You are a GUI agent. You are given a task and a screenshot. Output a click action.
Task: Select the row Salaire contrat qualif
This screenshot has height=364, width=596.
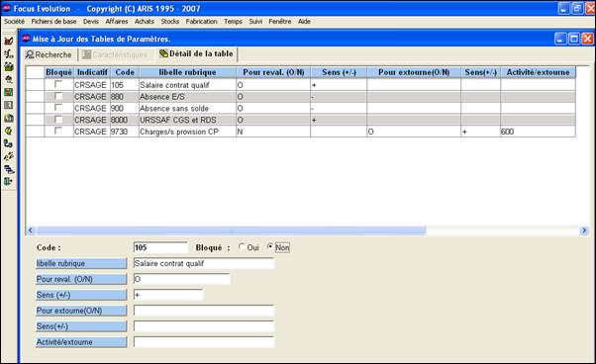coord(300,85)
